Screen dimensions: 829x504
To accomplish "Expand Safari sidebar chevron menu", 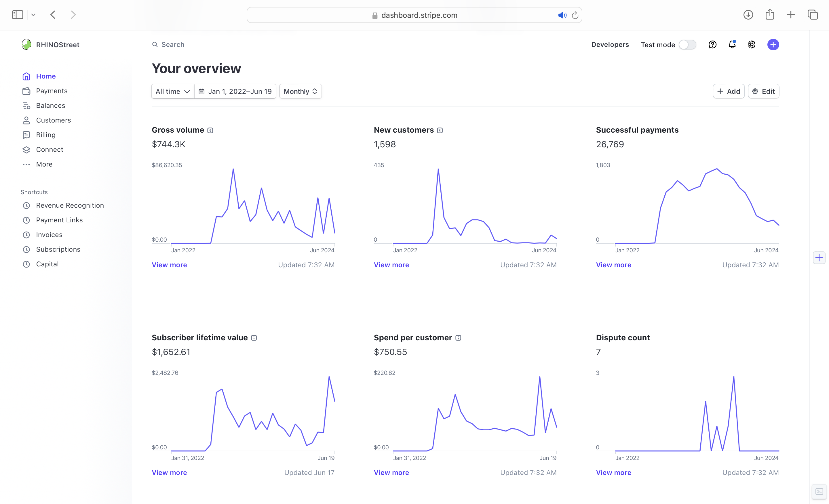I will (x=33, y=15).
